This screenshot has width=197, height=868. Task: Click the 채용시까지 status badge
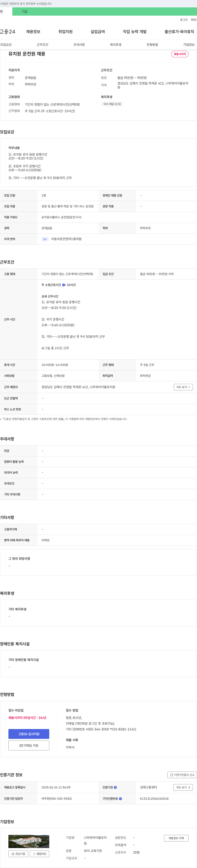(x=180, y=54)
